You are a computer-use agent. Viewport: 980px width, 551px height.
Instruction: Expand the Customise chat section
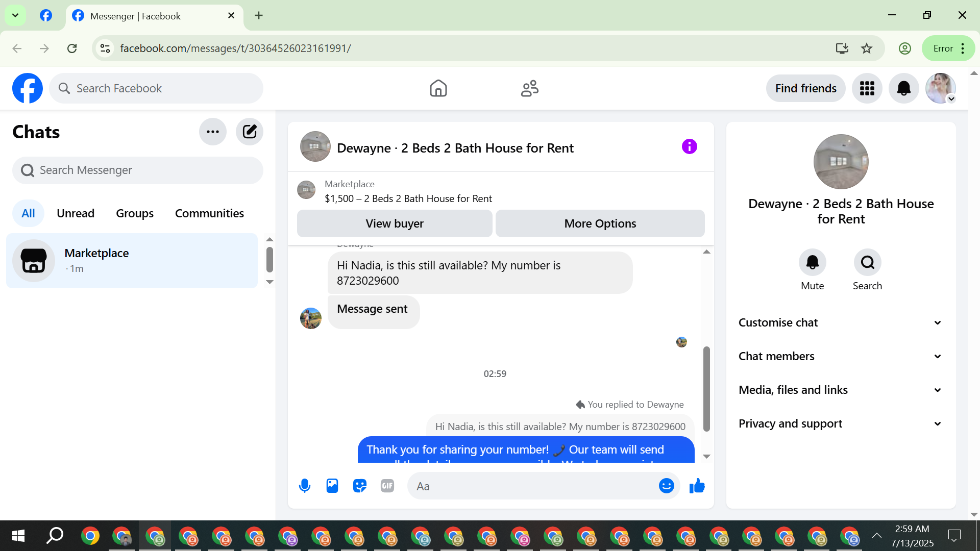[840, 322]
